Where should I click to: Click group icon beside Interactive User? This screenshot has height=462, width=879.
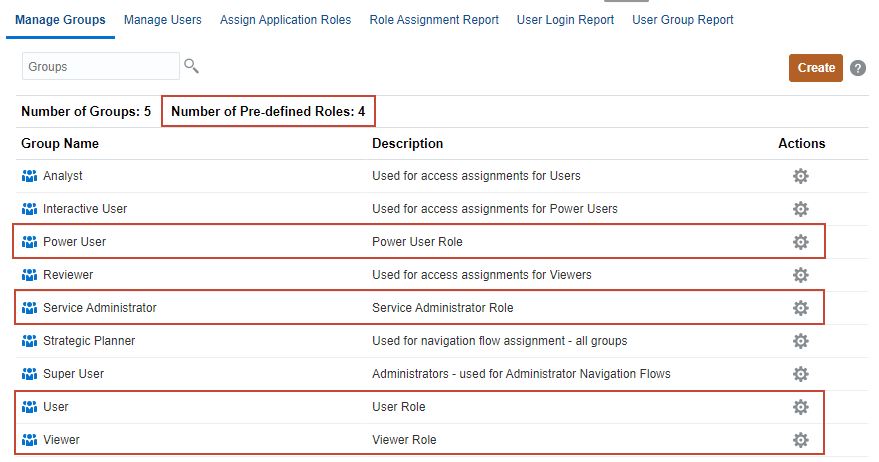(29, 209)
